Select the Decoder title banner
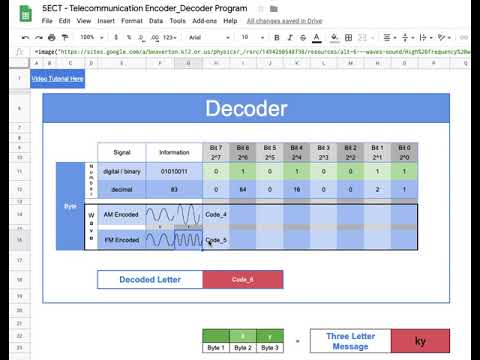Screen dimensions: 480x360 pyautogui.click(x=246, y=108)
